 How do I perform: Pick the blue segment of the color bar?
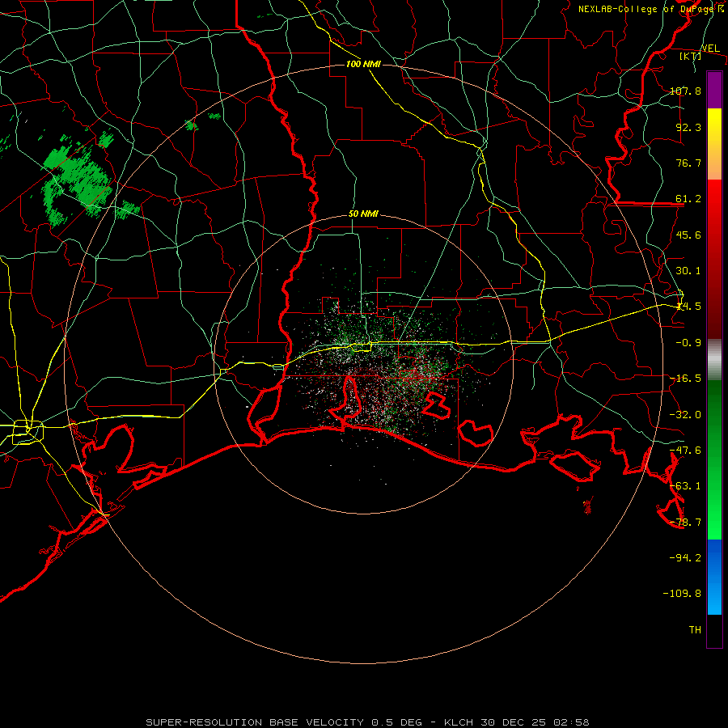click(714, 577)
